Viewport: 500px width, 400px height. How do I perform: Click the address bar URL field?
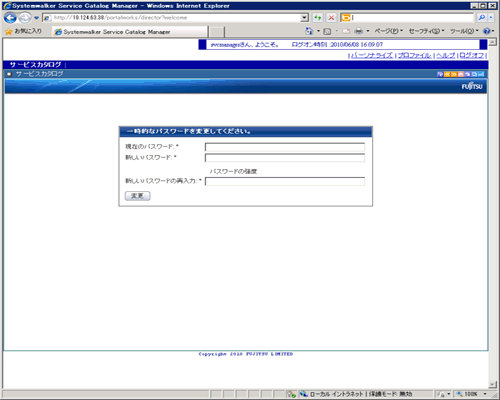[172, 18]
